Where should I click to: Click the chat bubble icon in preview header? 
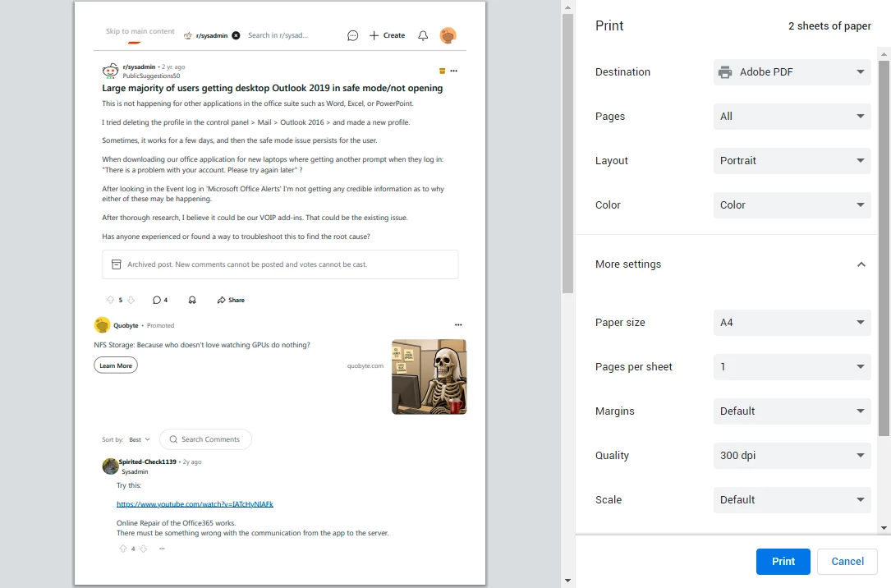tap(352, 36)
